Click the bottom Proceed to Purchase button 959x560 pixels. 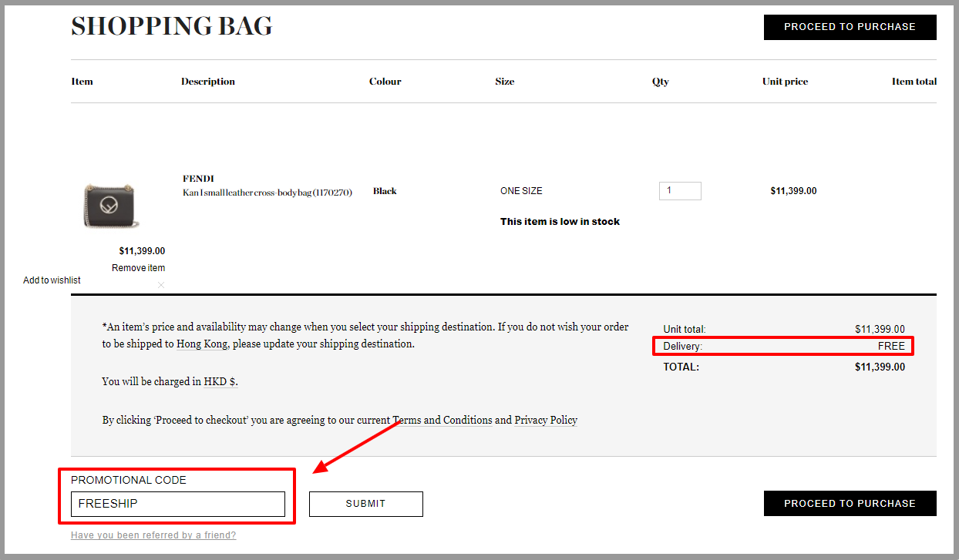[850, 504]
